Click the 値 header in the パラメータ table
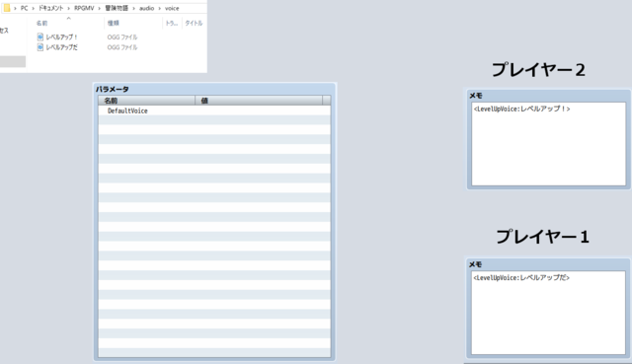 (259, 101)
